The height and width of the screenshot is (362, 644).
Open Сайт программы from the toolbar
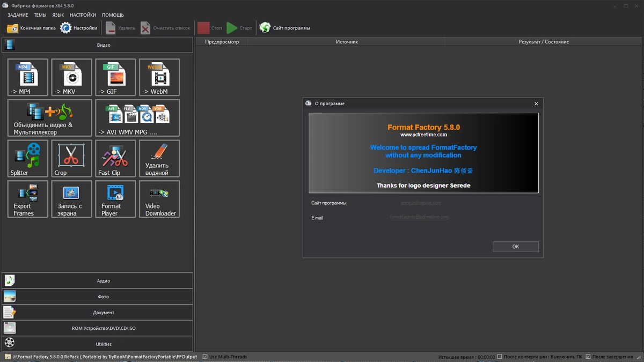284,28
